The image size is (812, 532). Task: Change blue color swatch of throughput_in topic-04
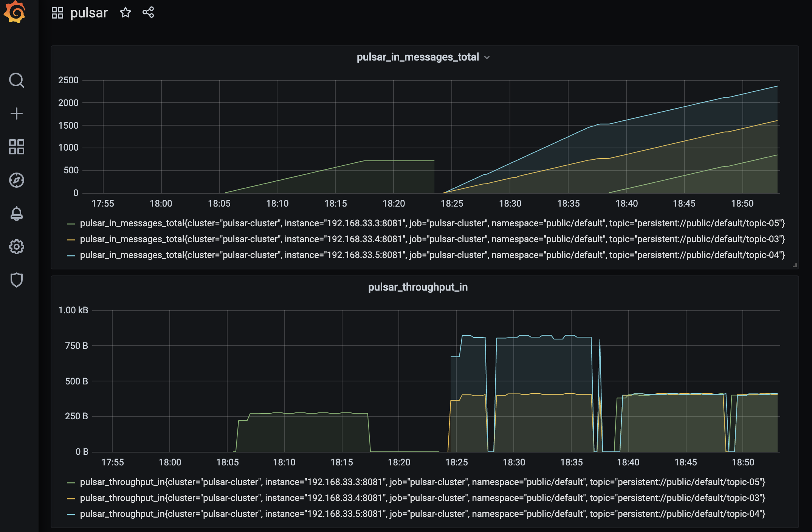point(71,515)
